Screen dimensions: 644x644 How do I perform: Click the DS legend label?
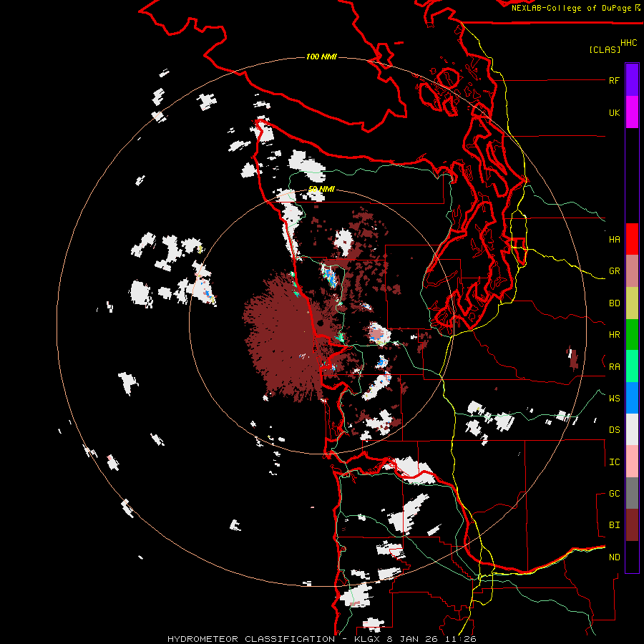click(x=614, y=429)
